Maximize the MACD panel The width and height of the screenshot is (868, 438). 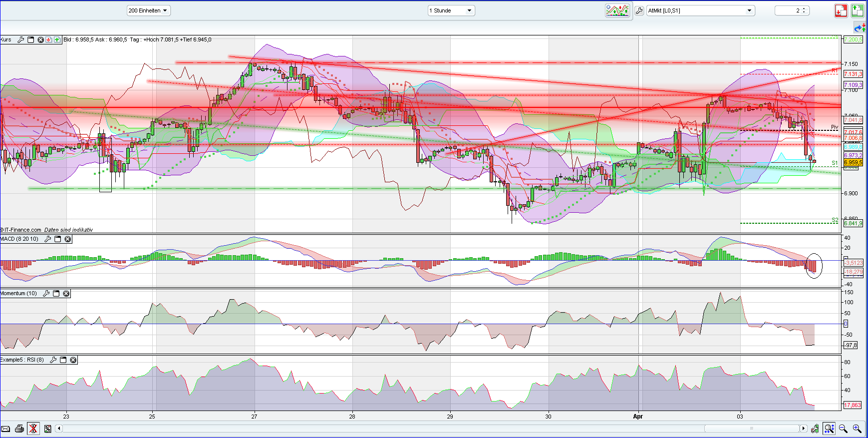(x=57, y=239)
